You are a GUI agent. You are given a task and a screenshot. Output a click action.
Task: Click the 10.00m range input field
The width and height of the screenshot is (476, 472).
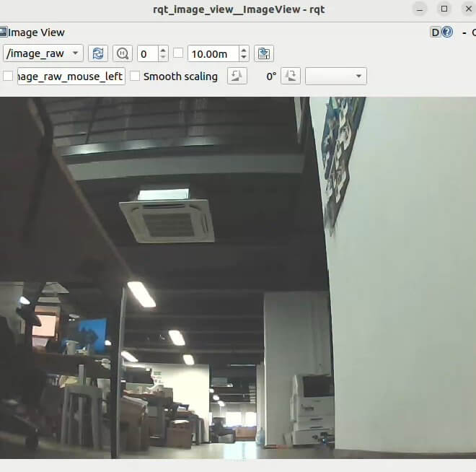[x=212, y=53]
